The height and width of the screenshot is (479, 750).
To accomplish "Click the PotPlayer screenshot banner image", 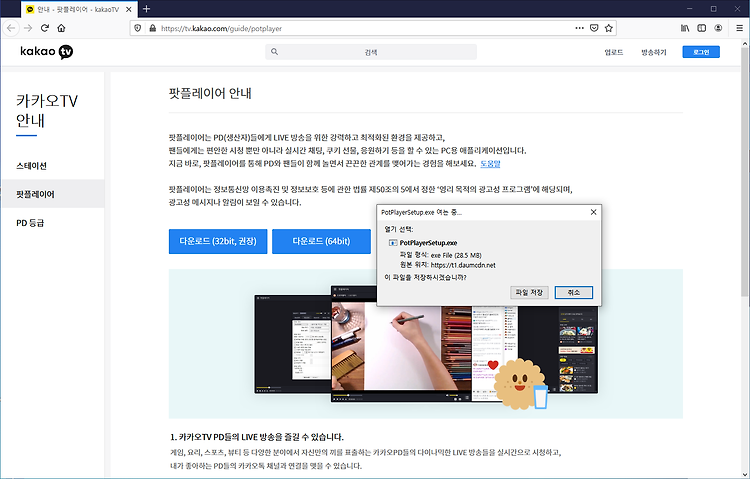I will (x=426, y=344).
